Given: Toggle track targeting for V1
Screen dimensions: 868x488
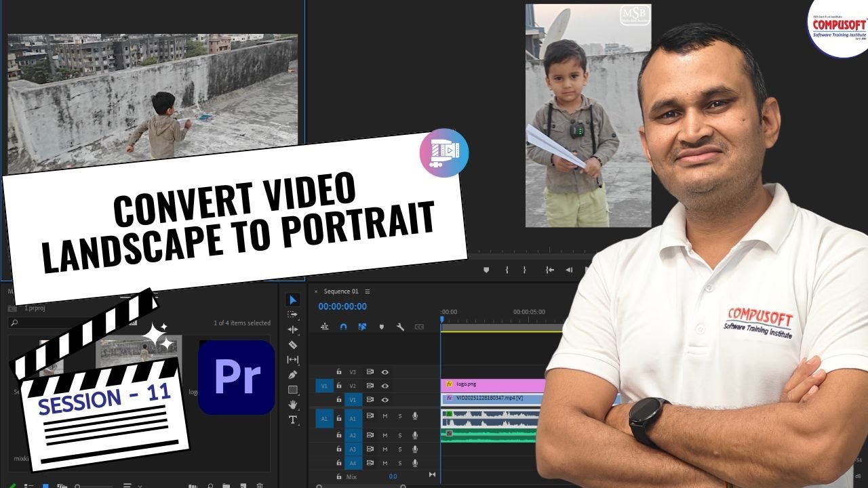Looking at the screenshot, I should (353, 400).
